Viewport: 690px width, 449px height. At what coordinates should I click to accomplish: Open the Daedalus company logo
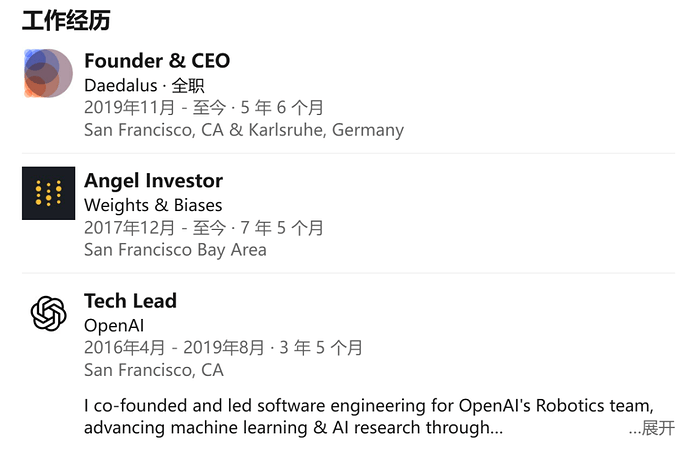tap(48, 73)
